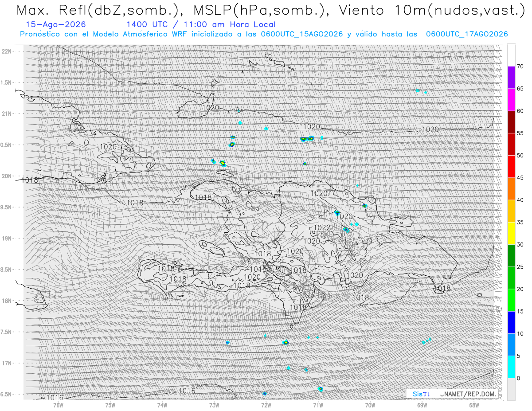
Task: Click the cyan 0–5 dBZ legend swatch
Action: click(x=511, y=367)
